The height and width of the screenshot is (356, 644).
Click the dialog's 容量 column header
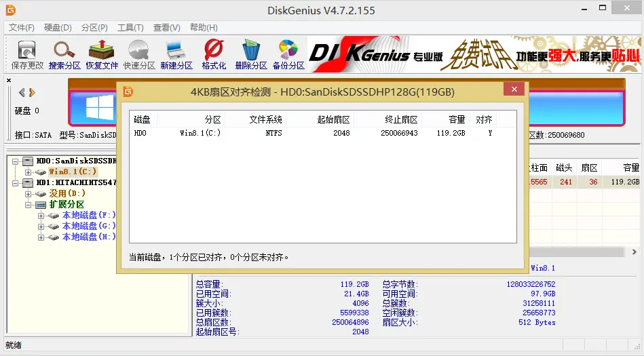point(445,119)
